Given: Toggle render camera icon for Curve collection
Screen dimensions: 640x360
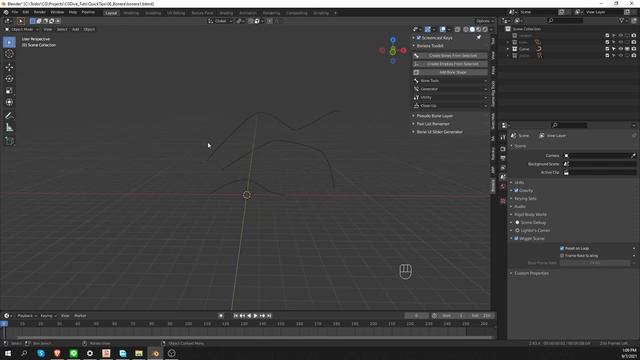Looking at the screenshot, I should pyautogui.click(x=634, y=49).
